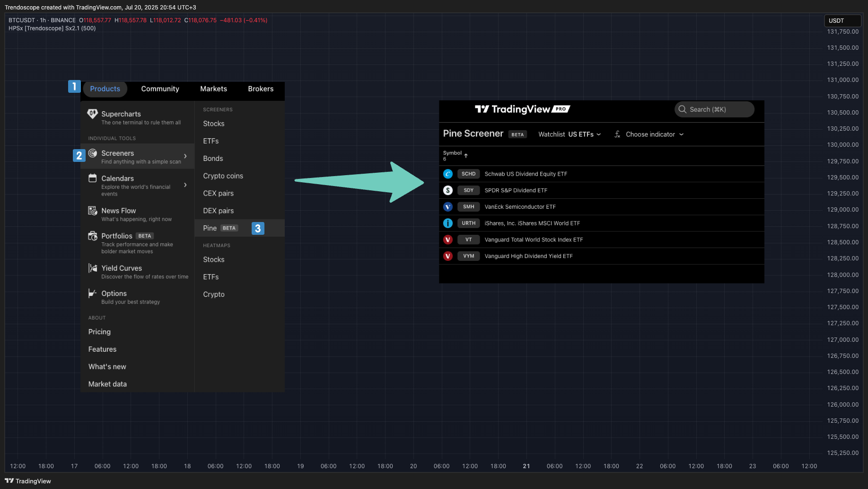Click the indicator fx icon

click(617, 134)
